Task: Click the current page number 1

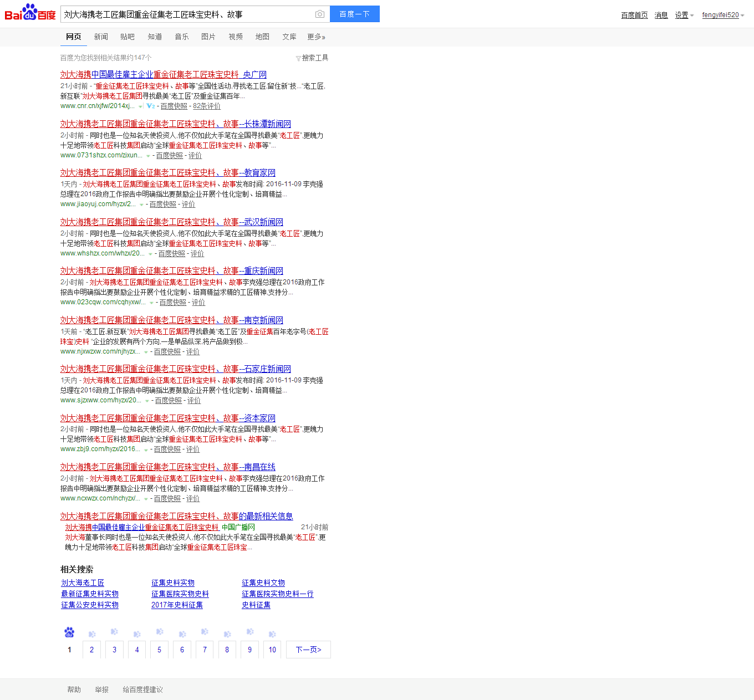Action: [69, 650]
